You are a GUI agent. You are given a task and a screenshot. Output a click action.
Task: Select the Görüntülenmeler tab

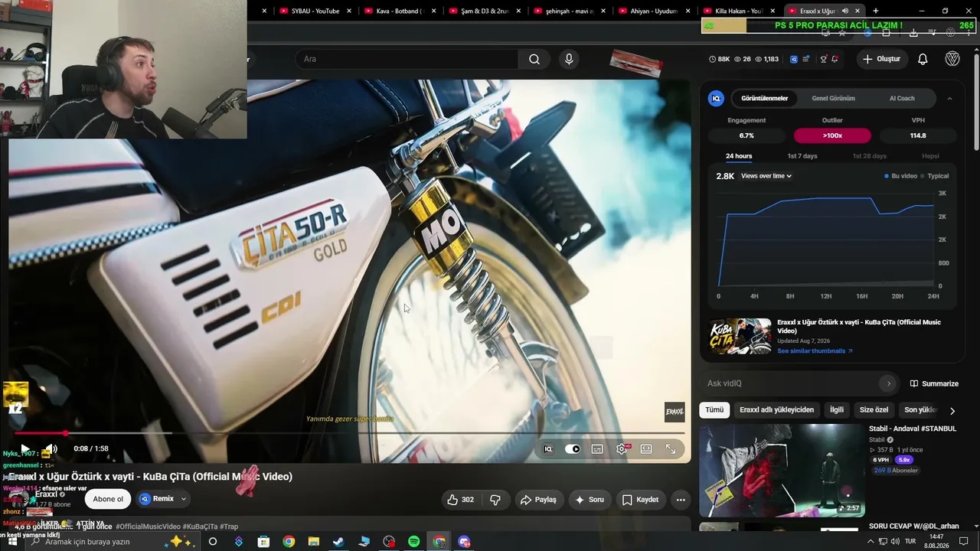tap(764, 98)
